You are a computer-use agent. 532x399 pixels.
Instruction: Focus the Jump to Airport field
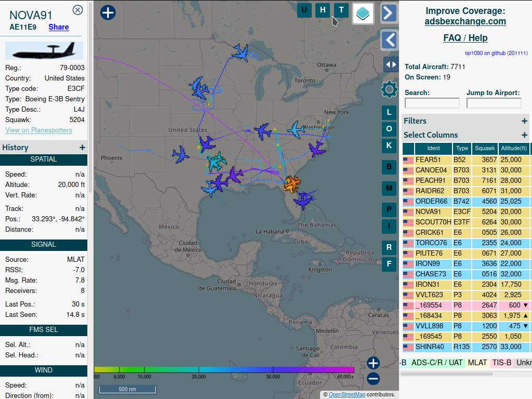point(494,103)
